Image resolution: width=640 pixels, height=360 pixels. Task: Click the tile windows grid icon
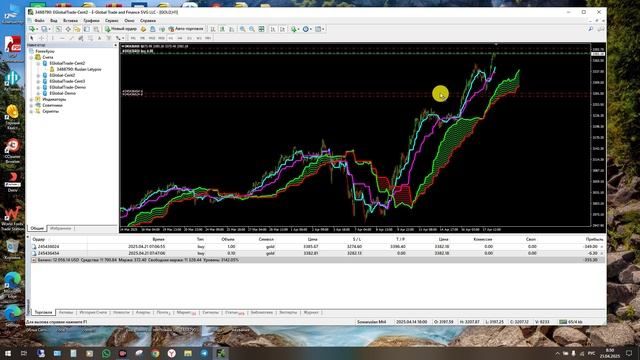(261, 29)
